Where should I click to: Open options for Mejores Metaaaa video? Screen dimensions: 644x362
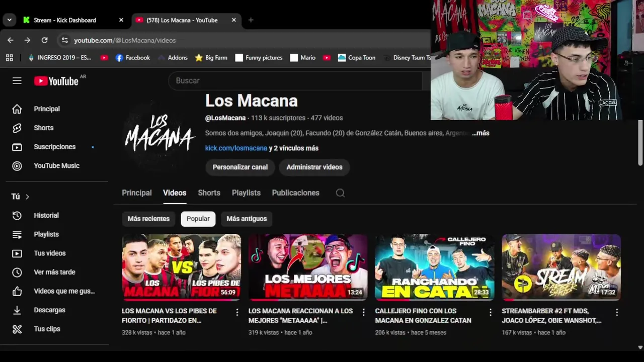click(363, 312)
